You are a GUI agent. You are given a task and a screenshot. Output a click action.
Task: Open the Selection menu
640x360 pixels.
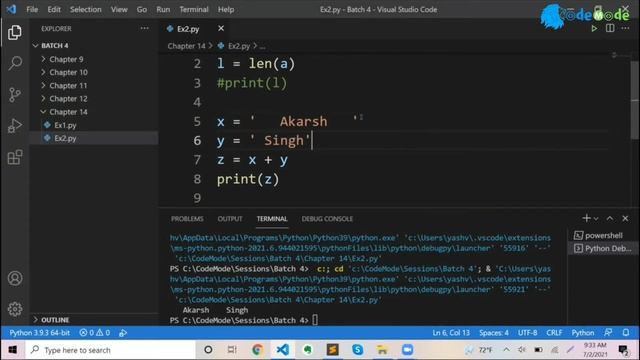pyautogui.click(x=85, y=9)
